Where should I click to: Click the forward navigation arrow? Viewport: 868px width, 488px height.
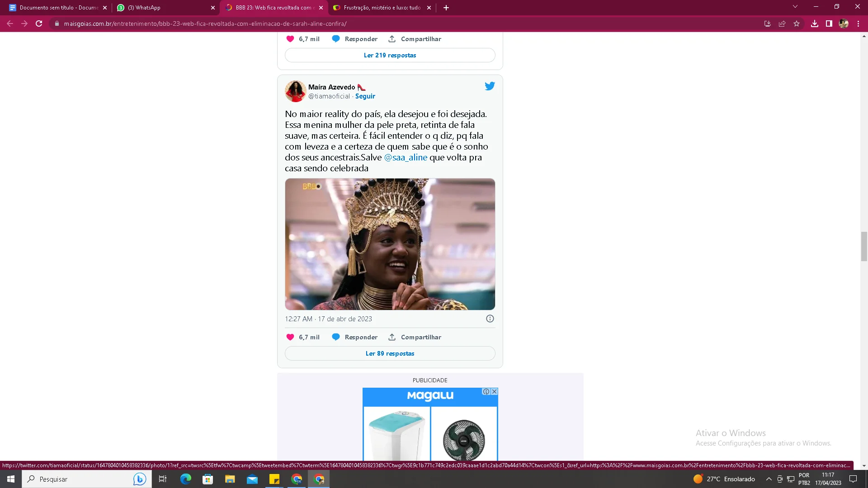(x=24, y=23)
